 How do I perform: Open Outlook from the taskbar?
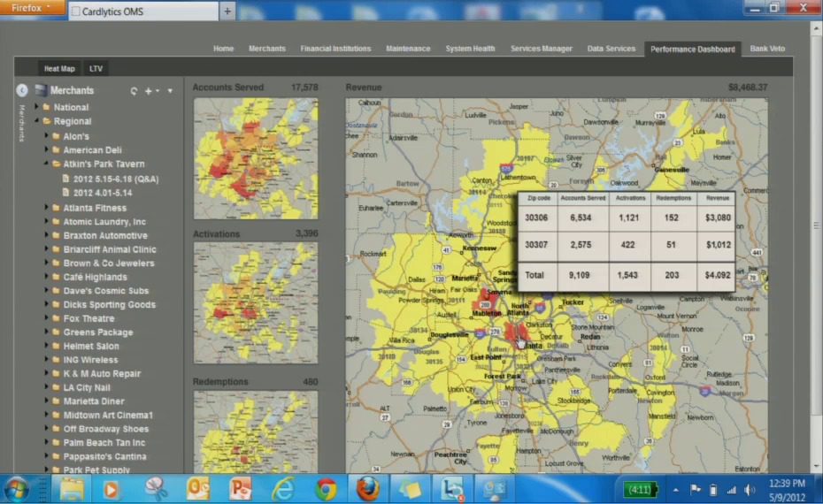198,490
